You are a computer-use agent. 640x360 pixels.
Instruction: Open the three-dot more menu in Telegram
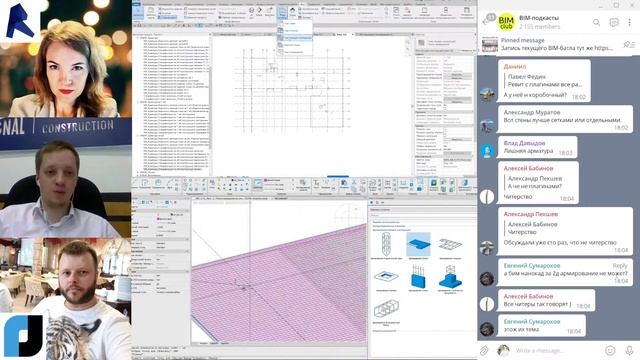click(629, 22)
